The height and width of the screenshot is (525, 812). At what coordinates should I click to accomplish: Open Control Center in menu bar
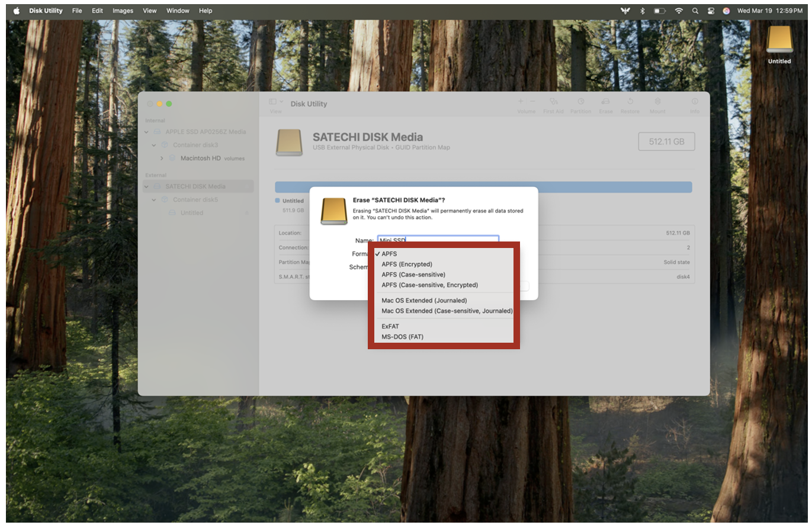711,11
